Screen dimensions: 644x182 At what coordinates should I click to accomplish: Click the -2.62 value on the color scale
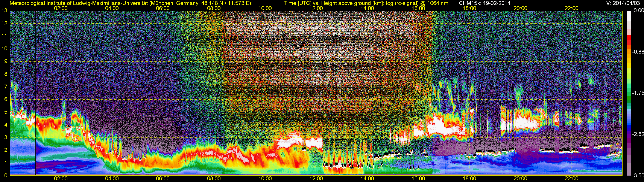click(638, 134)
